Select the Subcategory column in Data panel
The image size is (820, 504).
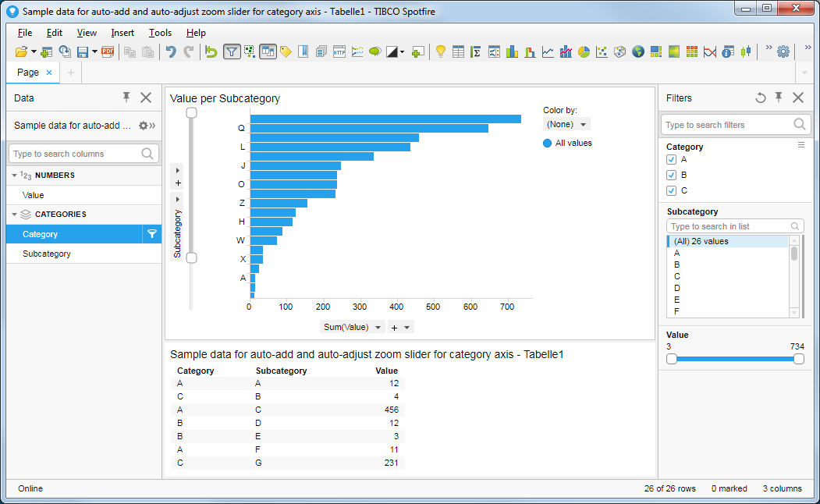pyautogui.click(x=47, y=254)
